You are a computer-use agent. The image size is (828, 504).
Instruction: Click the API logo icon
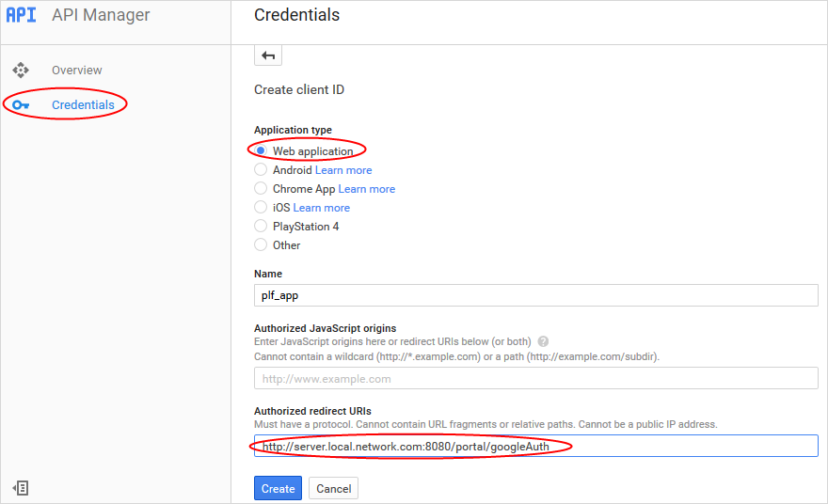(21, 15)
